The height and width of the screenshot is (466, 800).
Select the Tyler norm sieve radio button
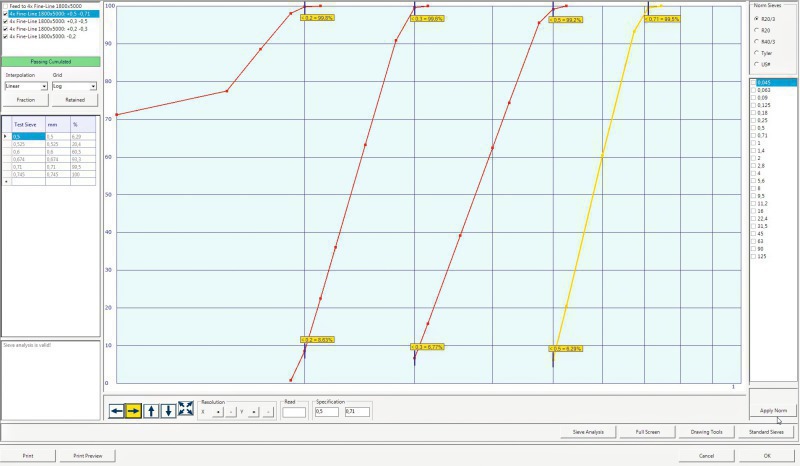point(754,52)
